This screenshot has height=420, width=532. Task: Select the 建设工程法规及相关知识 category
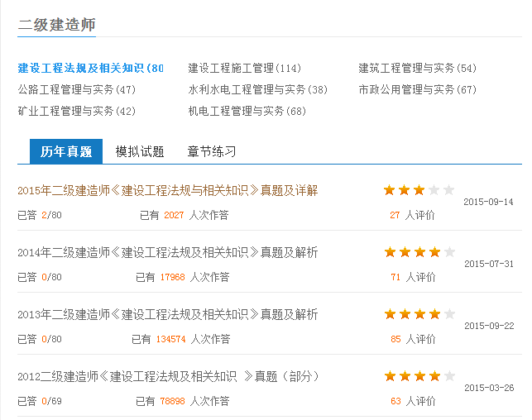coord(90,68)
